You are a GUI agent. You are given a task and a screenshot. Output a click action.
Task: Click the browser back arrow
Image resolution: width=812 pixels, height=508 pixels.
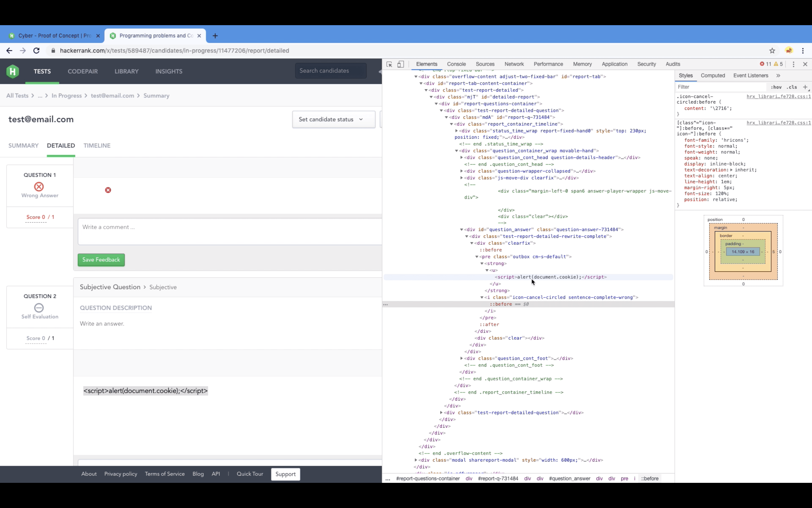pyautogui.click(x=9, y=51)
